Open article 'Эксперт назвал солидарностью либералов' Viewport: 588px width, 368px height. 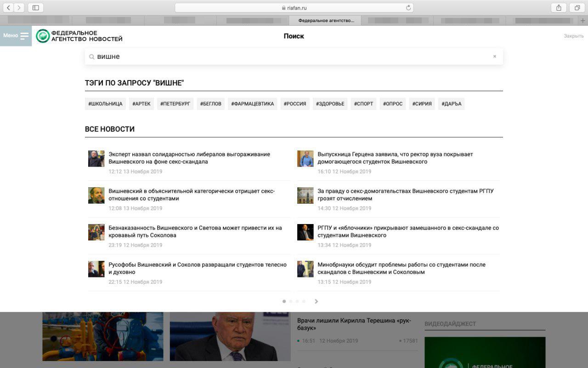click(x=189, y=158)
